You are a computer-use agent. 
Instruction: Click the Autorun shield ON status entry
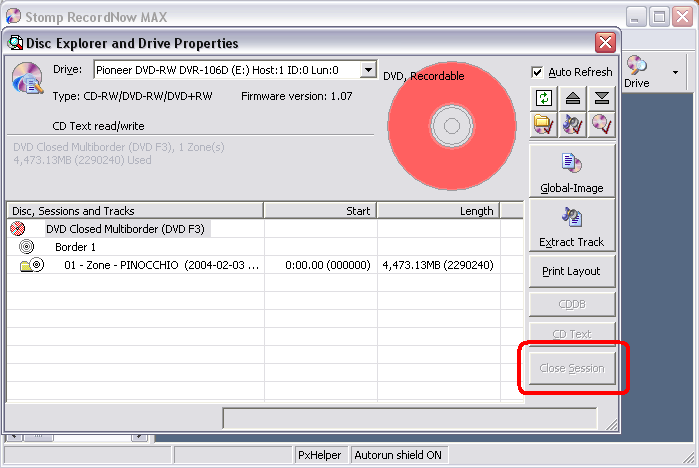(x=398, y=455)
